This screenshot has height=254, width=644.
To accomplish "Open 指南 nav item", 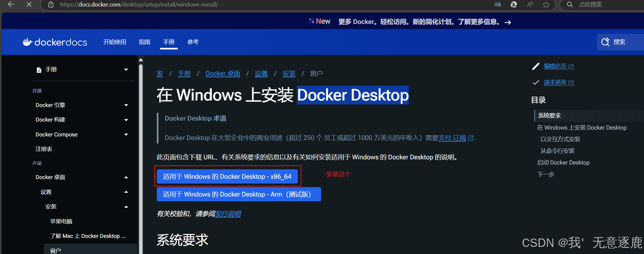I will pos(145,42).
